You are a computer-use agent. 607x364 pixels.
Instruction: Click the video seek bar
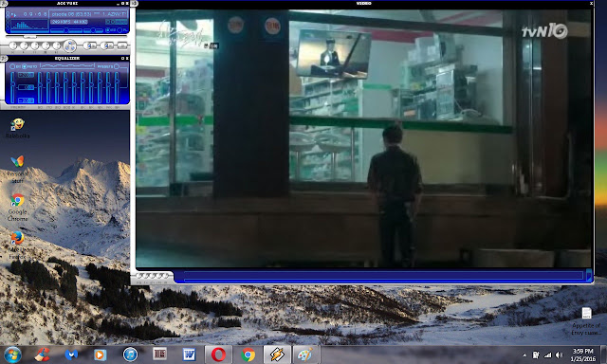(x=383, y=276)
